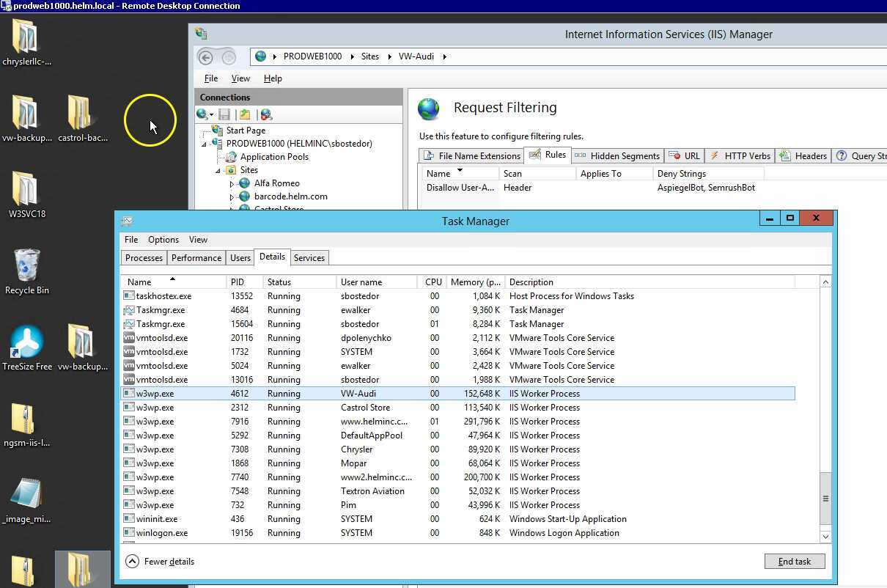Open the Options menu in Task Manager
This screenshot has height=588, width=887.
click(x=163, y=240)
